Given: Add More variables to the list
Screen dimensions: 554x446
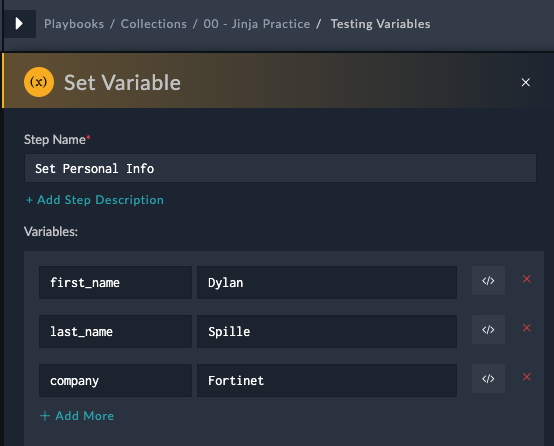Looking at the screenshot, I should pos(77,416).
